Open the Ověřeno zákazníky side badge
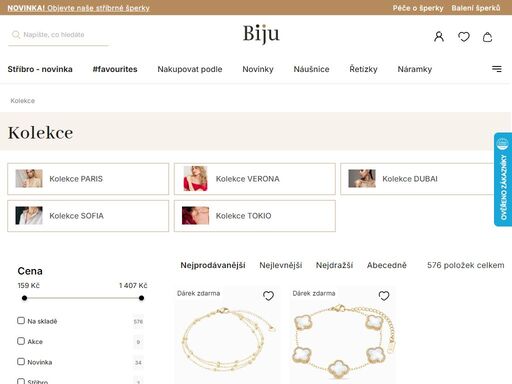Viewport: 512px width, 384px height. pos(503,180)
